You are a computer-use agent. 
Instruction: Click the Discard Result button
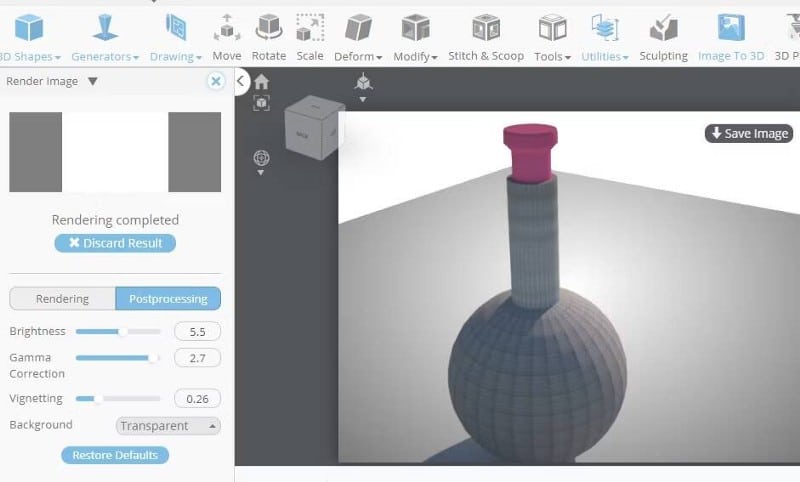click(115, 243)
